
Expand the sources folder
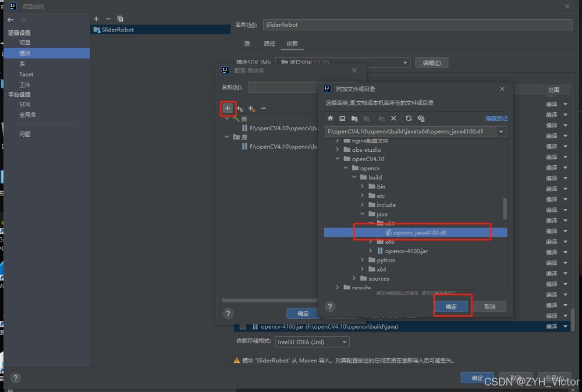[x=354, y=279]
